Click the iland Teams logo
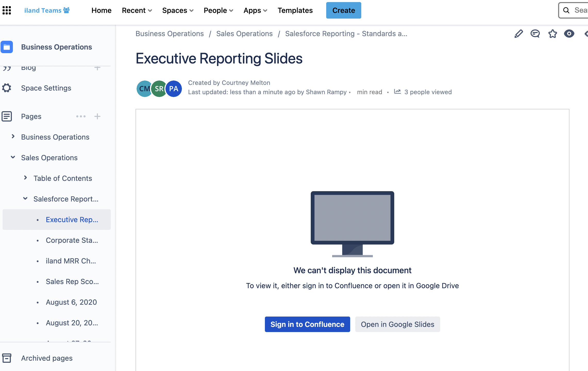This screenshot has height=371, width=588. coord(47,10)
